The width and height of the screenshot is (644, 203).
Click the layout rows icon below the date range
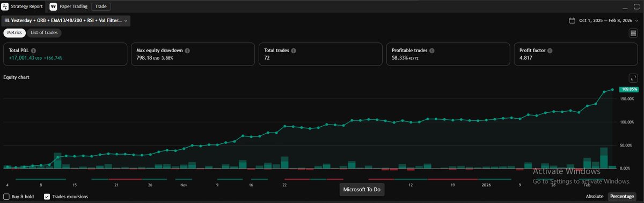(634, 33)
